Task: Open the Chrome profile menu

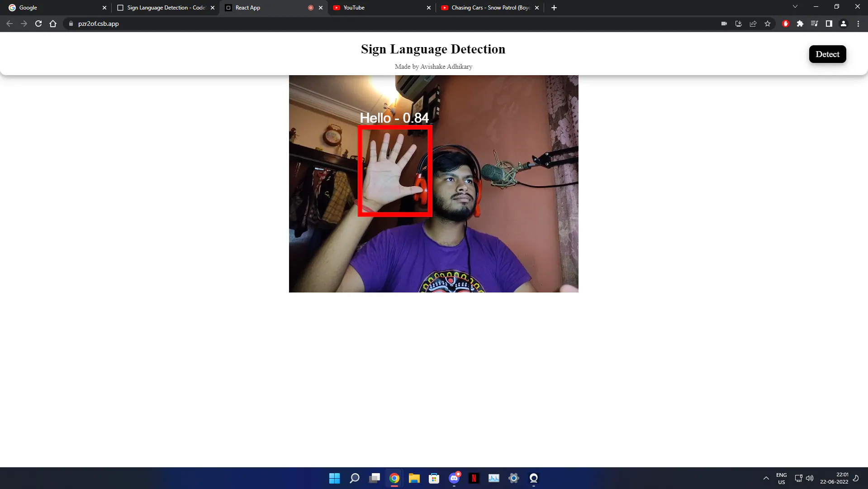Action: [x=844, y=24]
